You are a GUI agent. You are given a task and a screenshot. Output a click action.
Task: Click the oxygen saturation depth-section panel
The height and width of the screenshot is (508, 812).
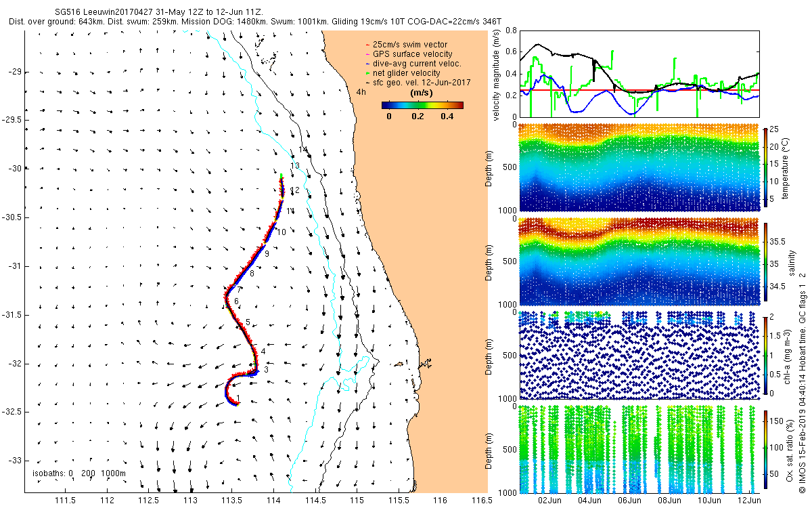pyautogui.click(x=639, y=448)
